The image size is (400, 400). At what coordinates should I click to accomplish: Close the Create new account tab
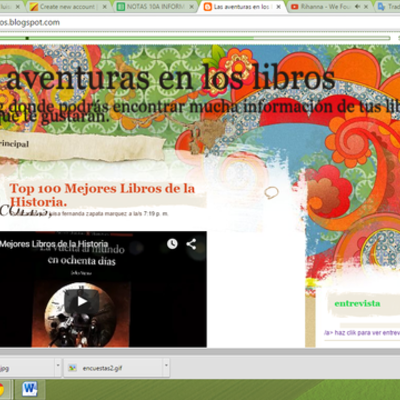pos(104,7)
